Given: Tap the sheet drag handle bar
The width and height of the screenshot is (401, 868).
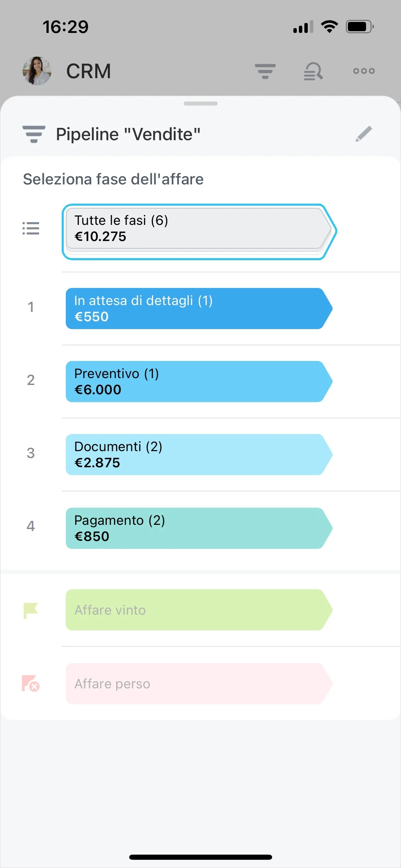Looking at the screenshot, I should (200, 104).
